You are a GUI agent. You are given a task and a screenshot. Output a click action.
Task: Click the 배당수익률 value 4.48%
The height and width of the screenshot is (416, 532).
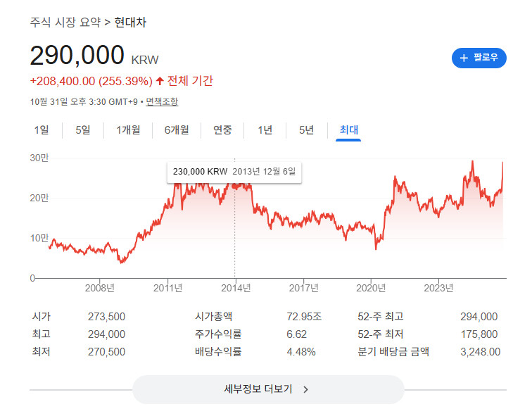click(x=300, y=351)
